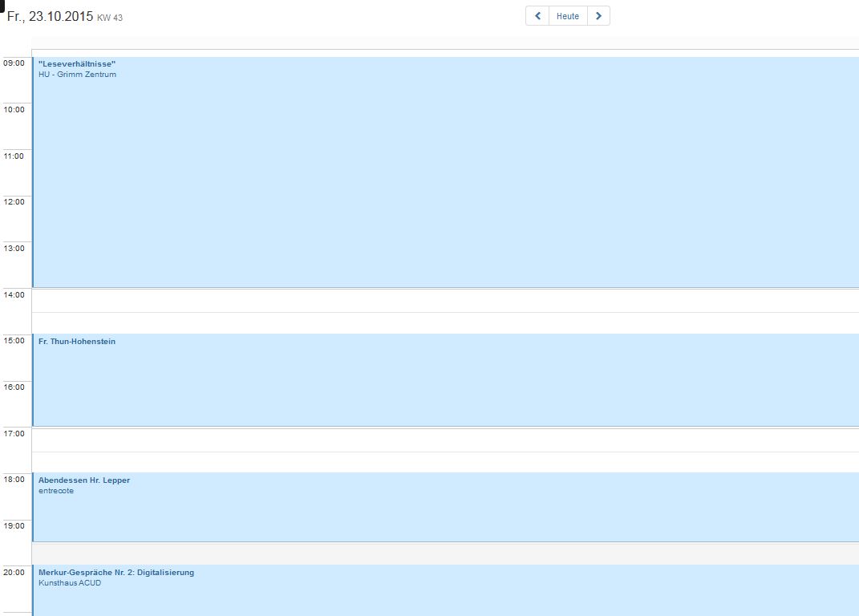Open the Merkur-Gespräche Nr. 2: Digitalisierung event
This screenshot has width=859, height=616.
click(x=116, y=573)
